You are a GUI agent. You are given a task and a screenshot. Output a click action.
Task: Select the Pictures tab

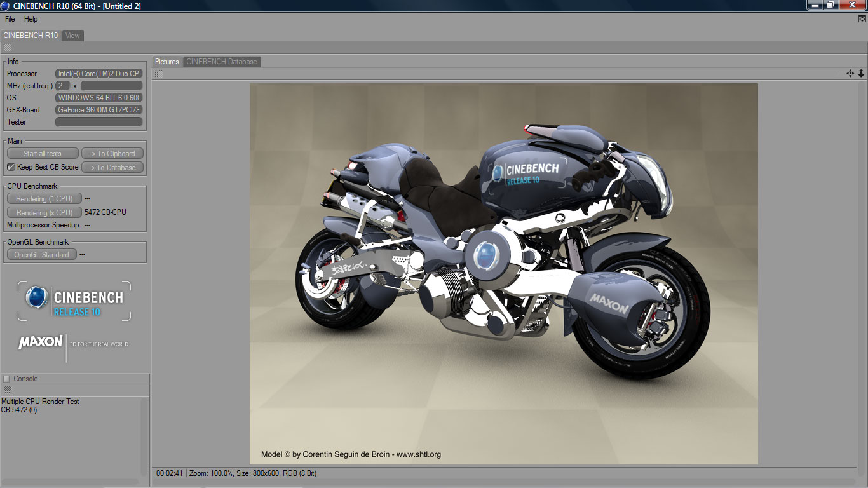[167, 62]
